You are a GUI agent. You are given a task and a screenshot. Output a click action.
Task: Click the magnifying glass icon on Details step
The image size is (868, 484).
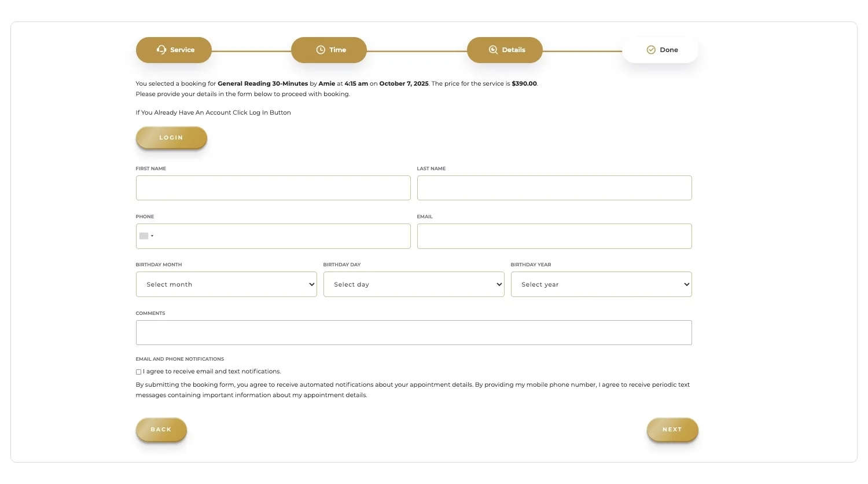tap(493, 50)
